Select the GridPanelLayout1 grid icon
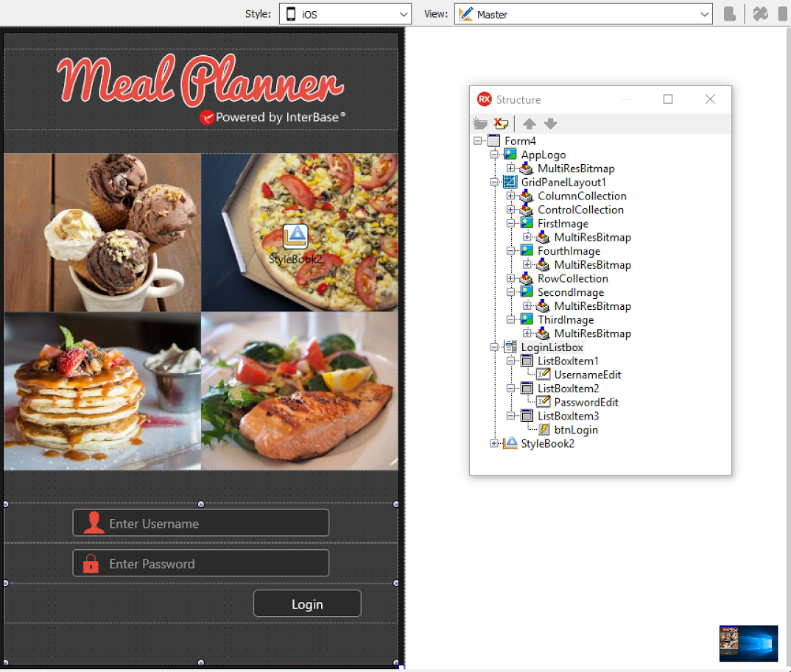This screenshot has height=672, width=791. 510,182
